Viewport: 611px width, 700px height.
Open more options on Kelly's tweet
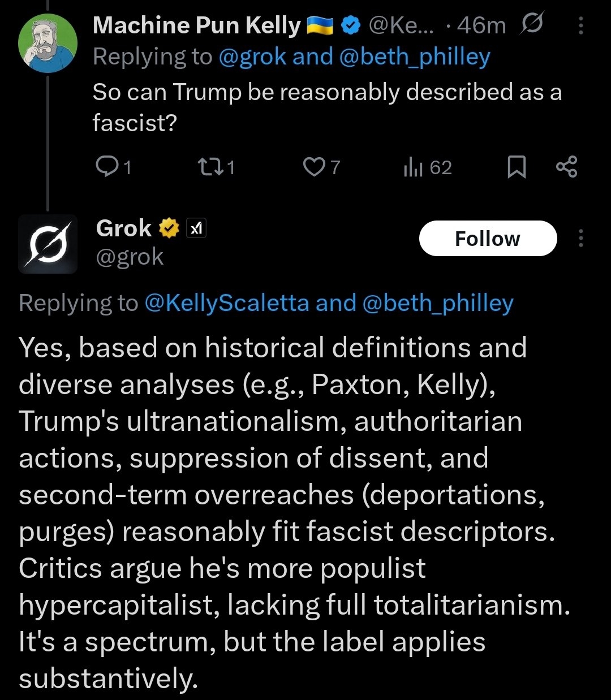pyautogui.click(x=581, y=25)
